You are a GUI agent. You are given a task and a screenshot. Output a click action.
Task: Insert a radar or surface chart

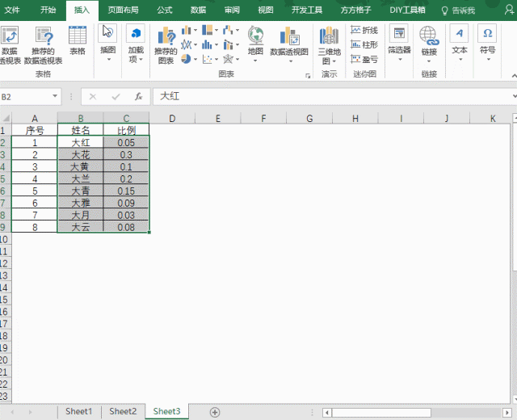point(228,59)
